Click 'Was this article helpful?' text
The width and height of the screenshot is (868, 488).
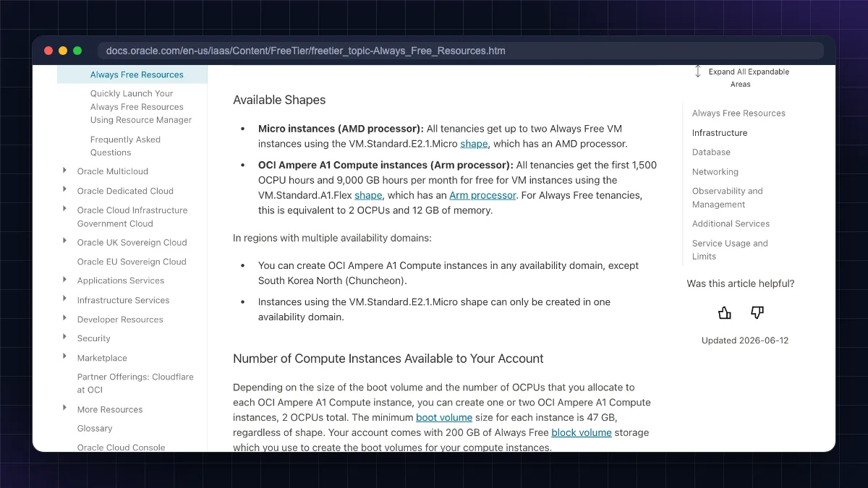(x=741, y=283)
